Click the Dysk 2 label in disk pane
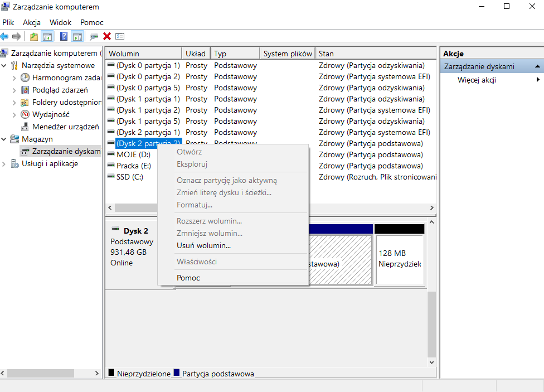 [135, 231]
